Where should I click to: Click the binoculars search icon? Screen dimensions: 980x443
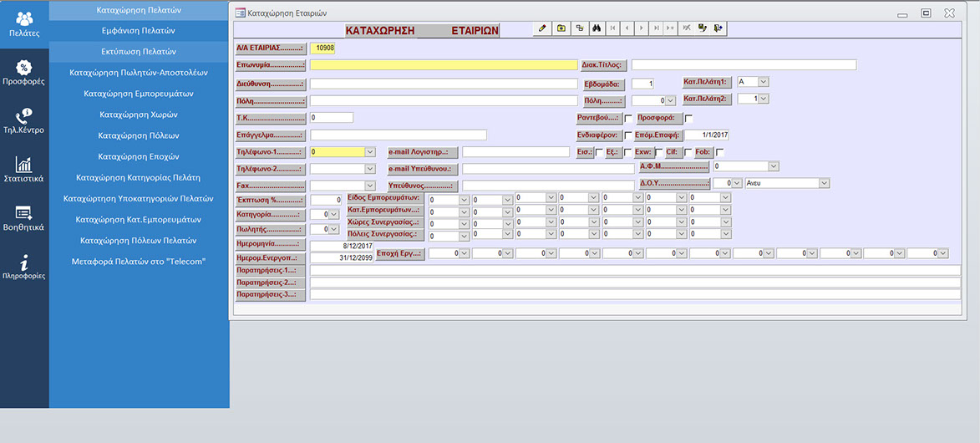[597, 28]
